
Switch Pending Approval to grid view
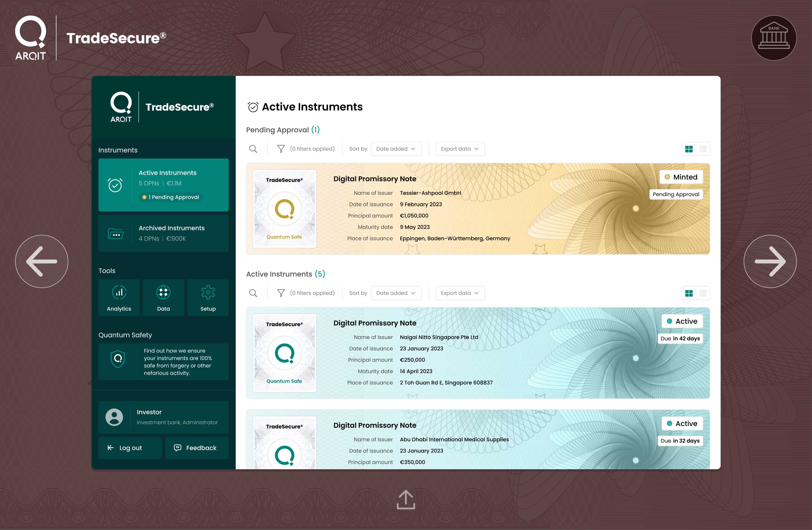point(689,149)
